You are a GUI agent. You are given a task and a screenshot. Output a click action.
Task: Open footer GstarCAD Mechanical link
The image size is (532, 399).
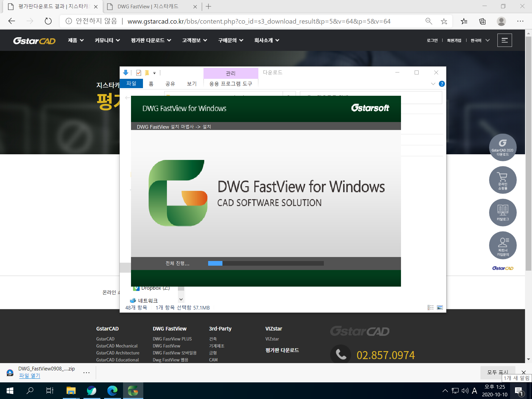tap(117, 346)
